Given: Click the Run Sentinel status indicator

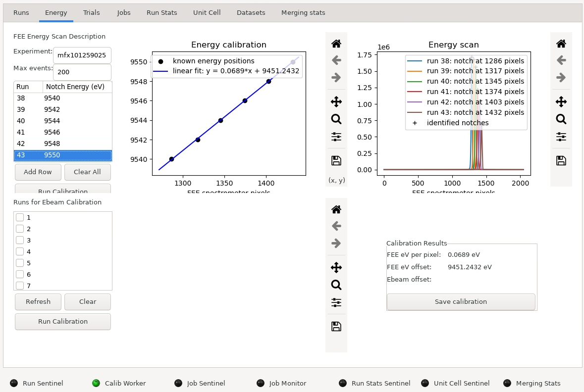Looking at the screenshot, I should point(14,383).
